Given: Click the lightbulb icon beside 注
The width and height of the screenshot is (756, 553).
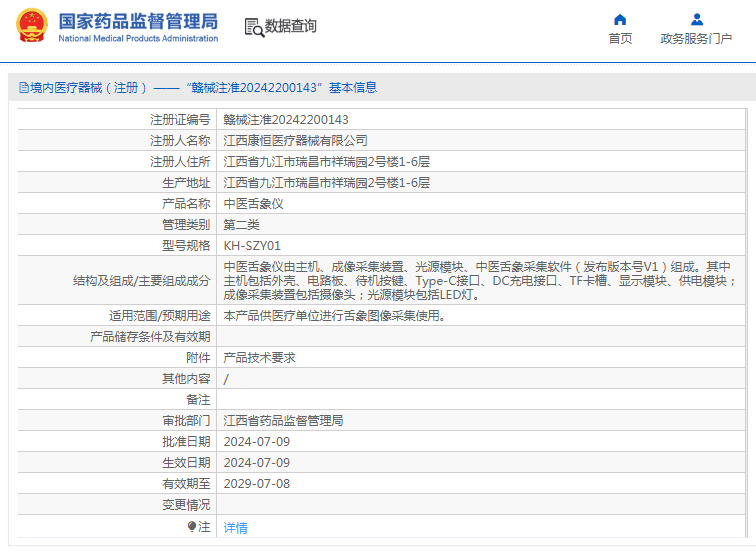Looking at the screenshot, I should point(192,526).
